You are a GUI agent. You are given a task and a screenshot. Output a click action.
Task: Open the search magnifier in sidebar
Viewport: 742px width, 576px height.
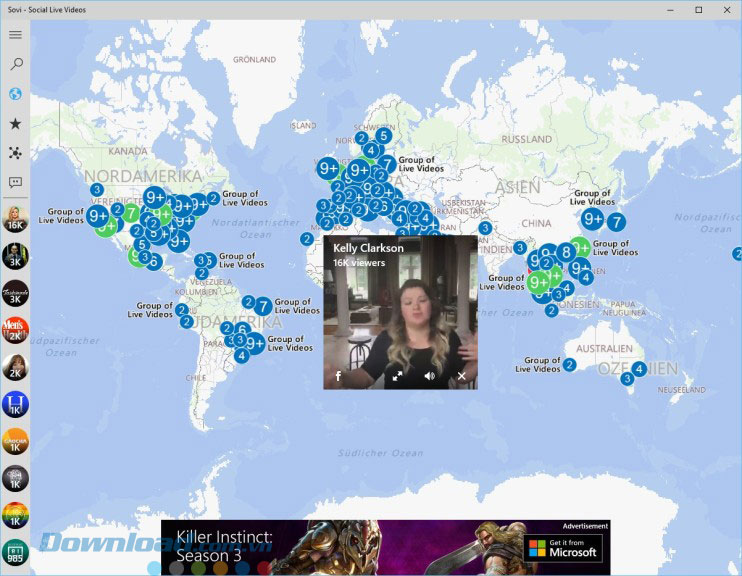(16, 64)
